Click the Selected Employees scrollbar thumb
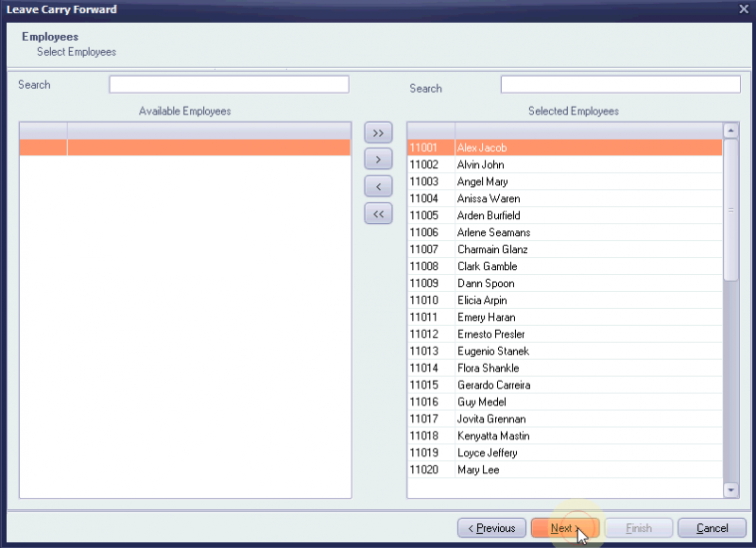This screenshot has height=548, width=756. (730, 208)
